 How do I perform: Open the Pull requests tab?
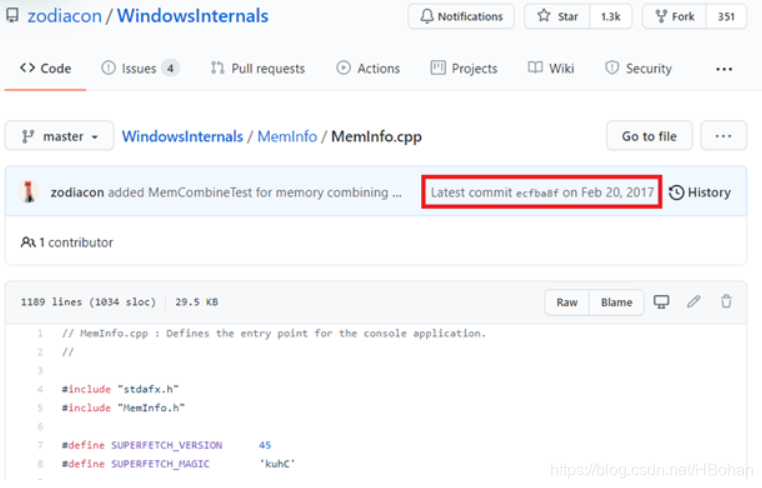[258, 69]
